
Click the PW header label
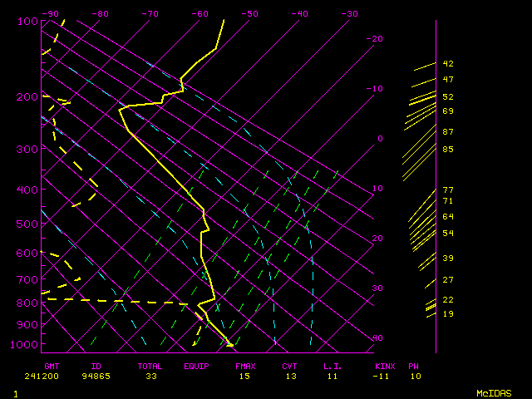(x=413, y=366)
